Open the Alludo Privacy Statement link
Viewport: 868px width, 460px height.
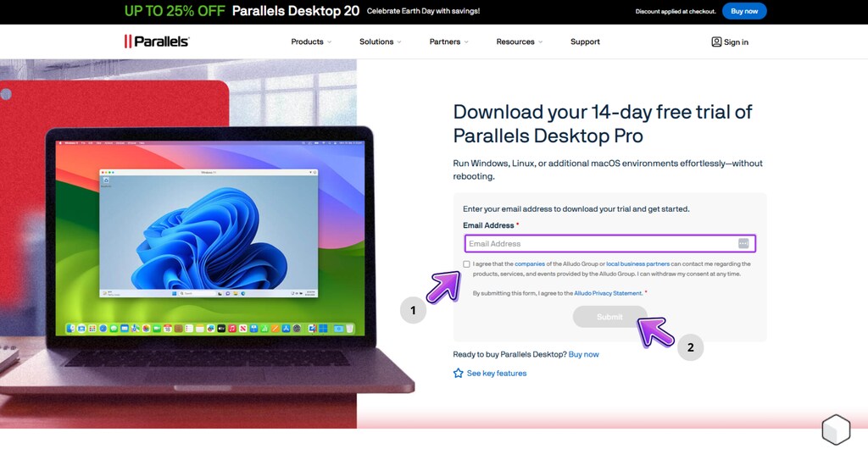click(608, 293)
